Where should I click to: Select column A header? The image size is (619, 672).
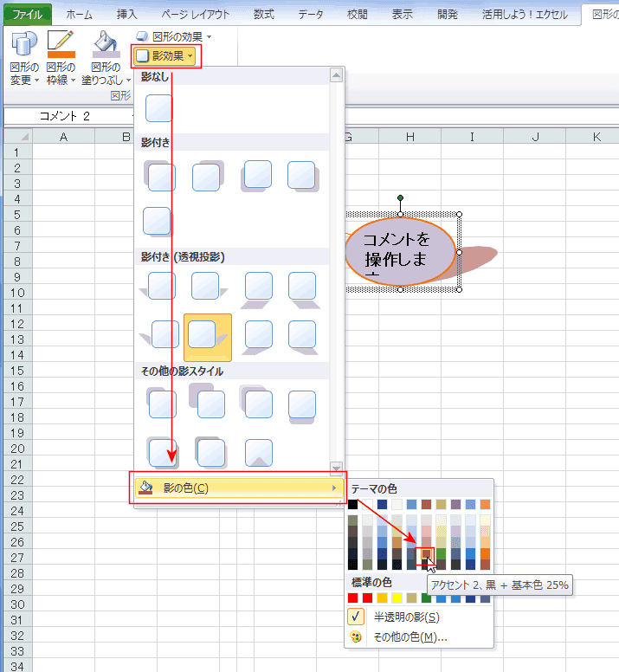point(63,137)
